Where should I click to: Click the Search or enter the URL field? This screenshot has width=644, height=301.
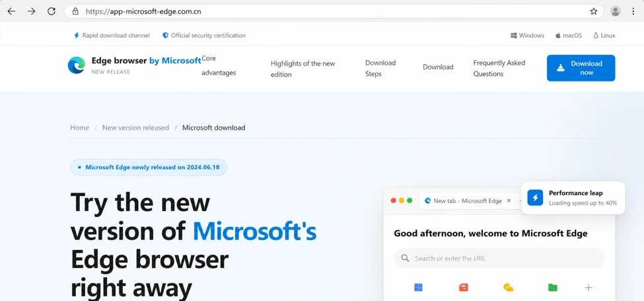coord(499,258)
